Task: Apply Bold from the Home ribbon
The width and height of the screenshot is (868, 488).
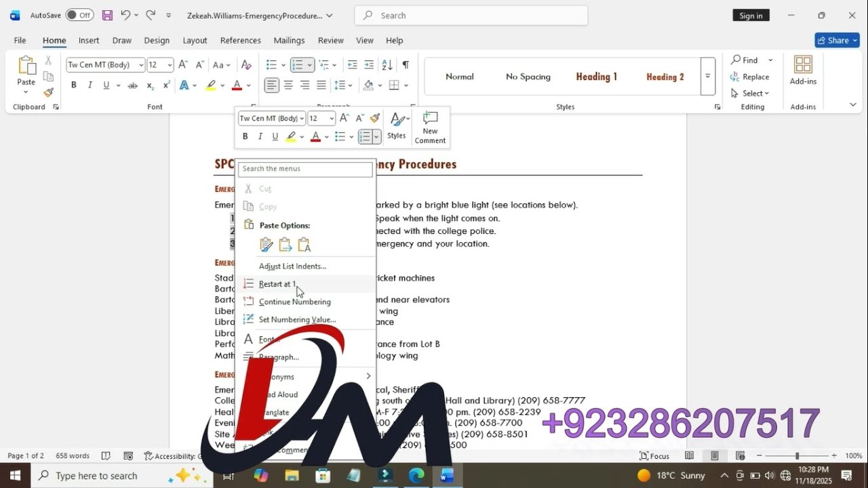Action: tap(73, 85)
